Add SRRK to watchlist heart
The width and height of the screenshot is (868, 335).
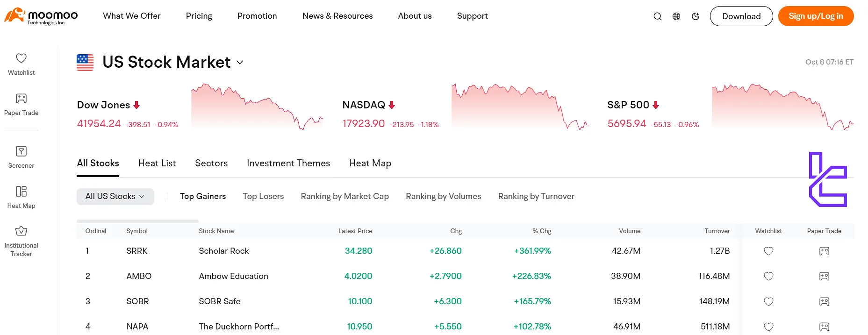click(x=768, y=251)
